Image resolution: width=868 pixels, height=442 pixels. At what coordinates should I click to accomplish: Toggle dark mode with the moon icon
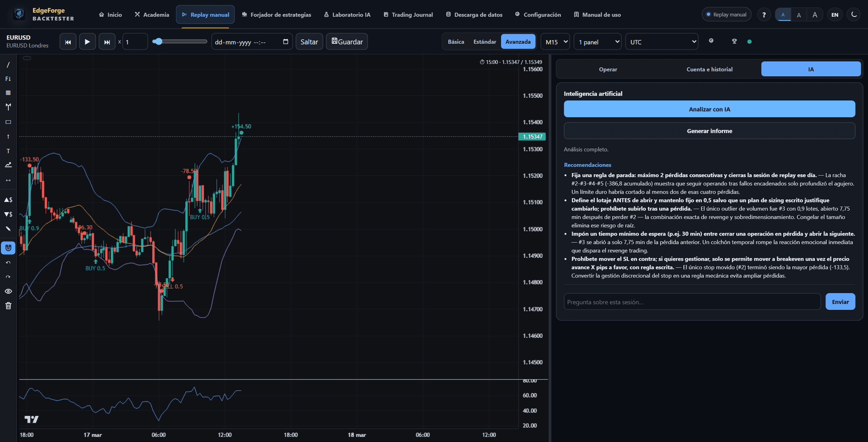(854, 14)
